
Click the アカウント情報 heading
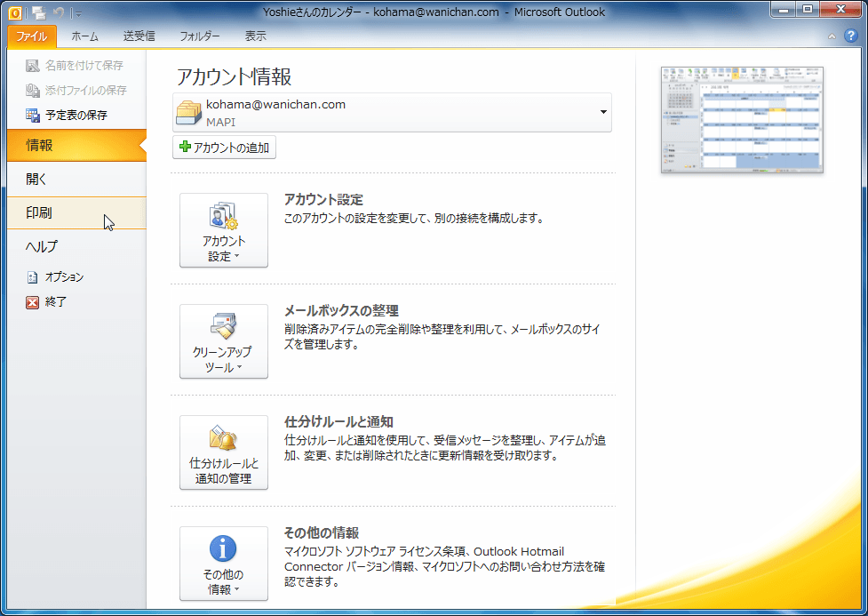(x=235, y=76)
